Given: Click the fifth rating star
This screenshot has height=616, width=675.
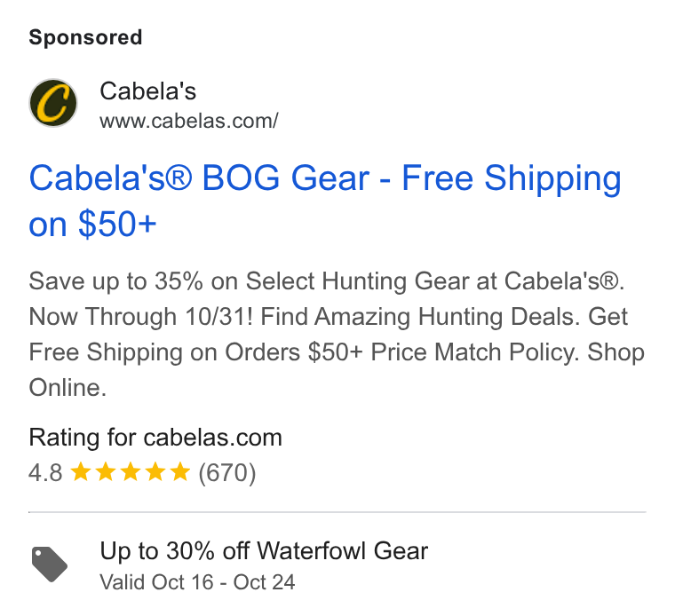Looking at the screenshot, I should pyautogui.click(x=180, y=471).
